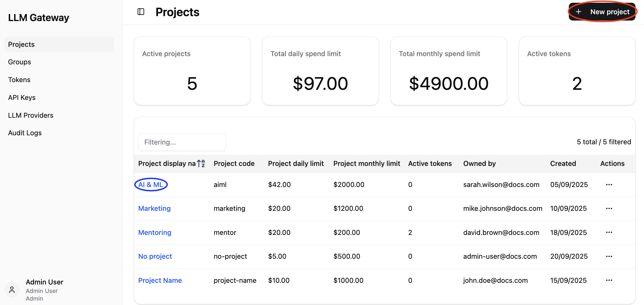Click the 20/09/2025 created date
Viewport: 644px width, 305px height.
[569, 256]
